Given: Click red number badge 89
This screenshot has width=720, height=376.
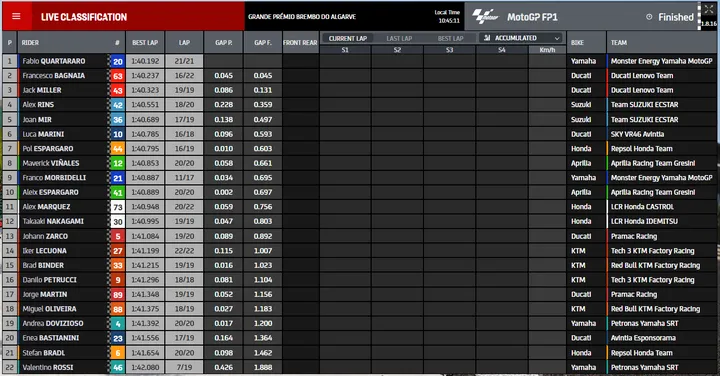Looking at the screenshot, I should click(x=118, y=295).
